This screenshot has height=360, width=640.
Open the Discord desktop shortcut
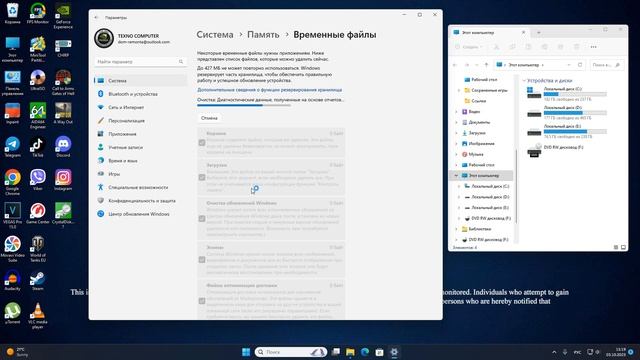pos(63,147)
